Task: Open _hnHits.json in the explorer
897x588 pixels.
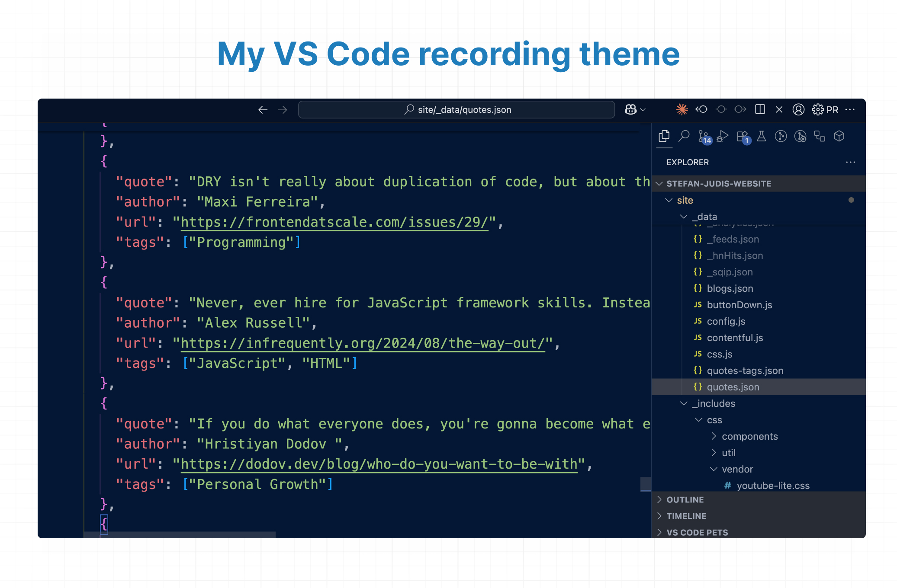Action: click(x=759, y=256)
